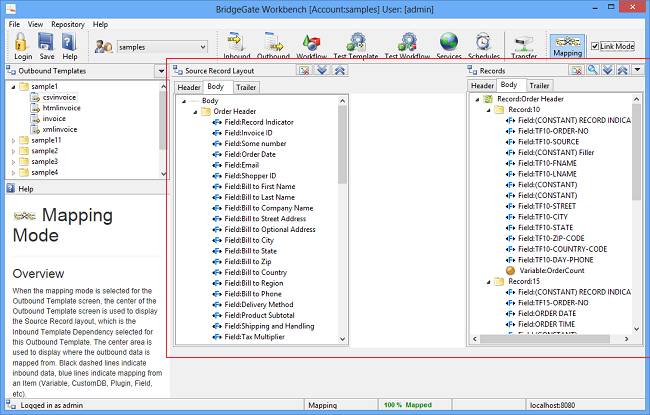
Task: Collapse the Record:10 node
Action: coord(489,110)
